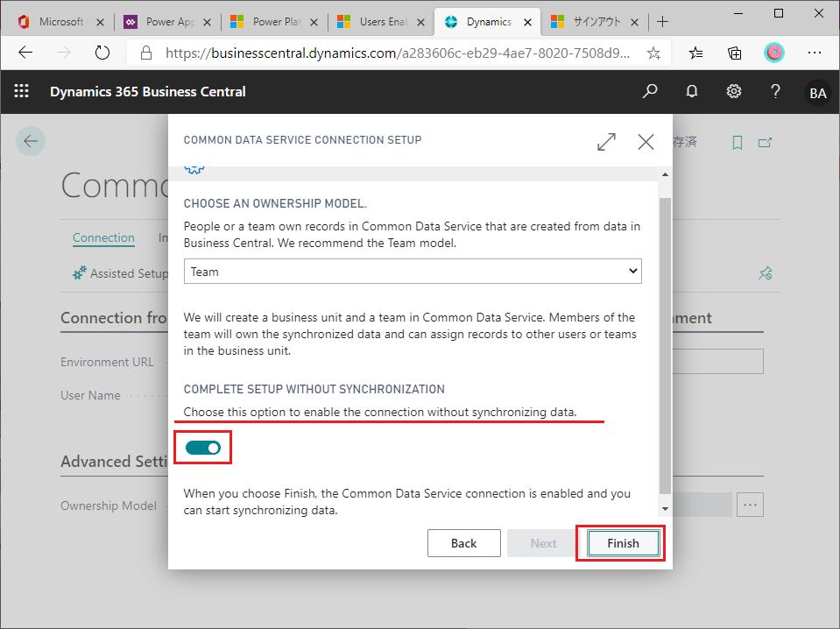This screenshot has height=629, width=840.
Task: Open the browser profile picture
Action: [x=773, y=53]
